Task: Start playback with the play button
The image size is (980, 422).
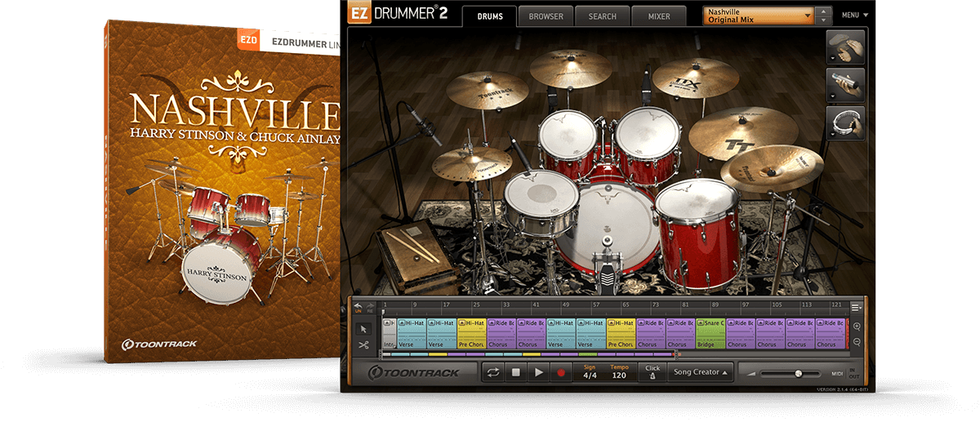Action: [x=537, y=372]
